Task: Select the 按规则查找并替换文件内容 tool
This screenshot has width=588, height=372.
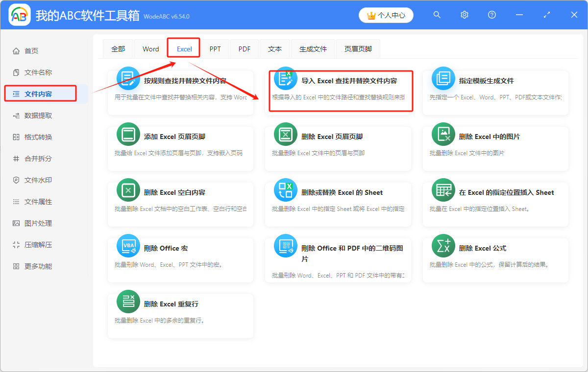Action: [180, 91]
